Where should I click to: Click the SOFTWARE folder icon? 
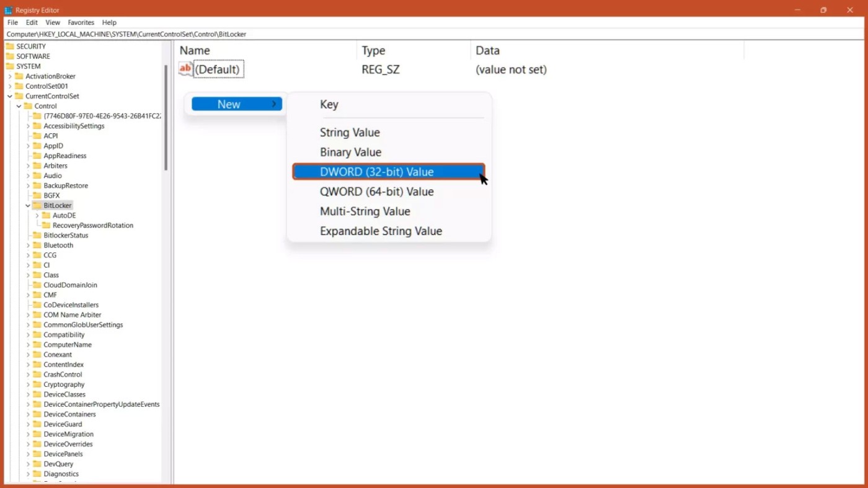tap(10, 56)
